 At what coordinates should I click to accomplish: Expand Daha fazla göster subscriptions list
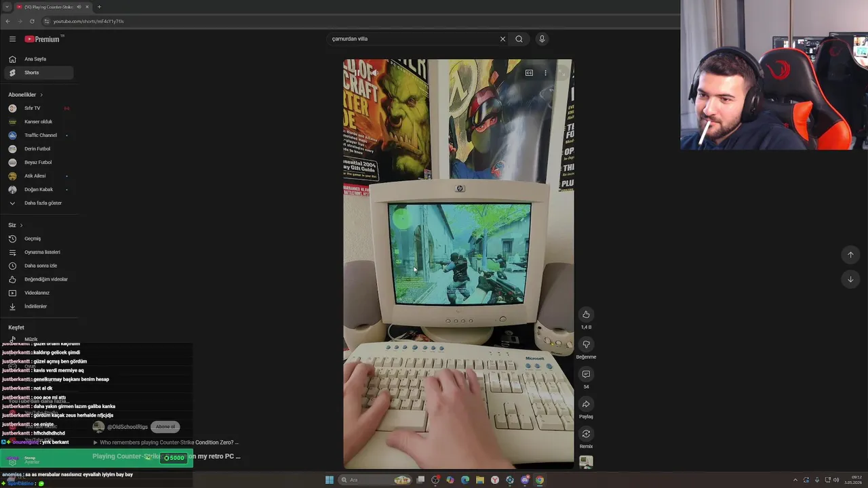coord(37,203)
